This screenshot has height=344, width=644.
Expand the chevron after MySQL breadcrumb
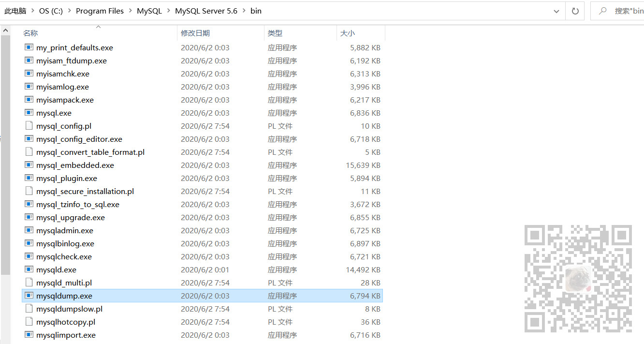tap(168, 11)
